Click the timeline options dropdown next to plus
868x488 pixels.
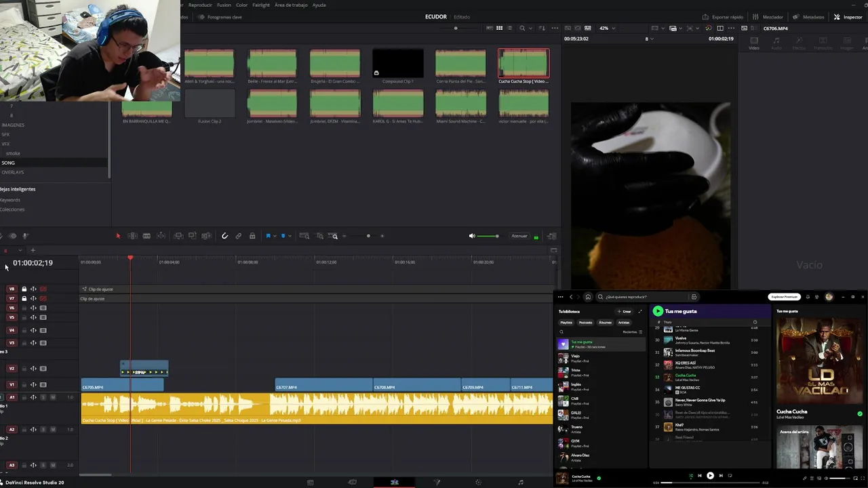point(20,250)
